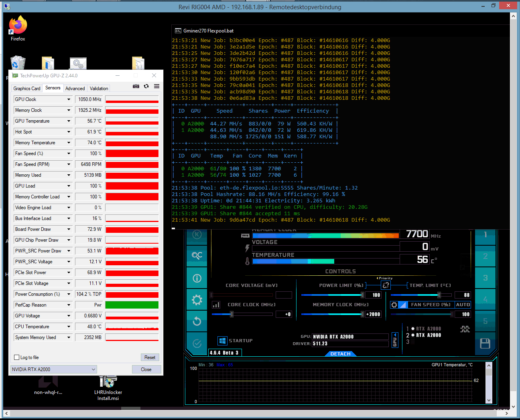Click the Pool Hashrate 88.16 MH/s line
Image resolution: width=520 pixels, height=420 pixels.
click(x=259, y=194)
